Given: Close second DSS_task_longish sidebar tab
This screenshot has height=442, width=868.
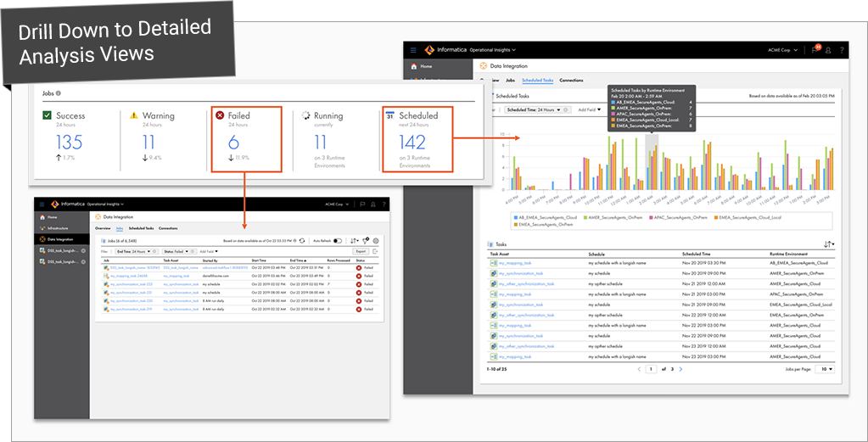Looking at the screenshot, I should [x=84, y=261].
